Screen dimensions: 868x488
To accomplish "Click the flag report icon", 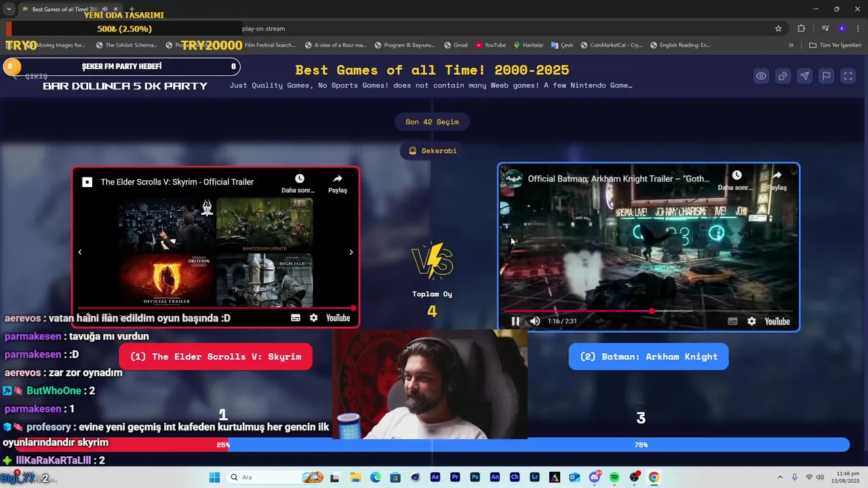I will coord(827,76).
